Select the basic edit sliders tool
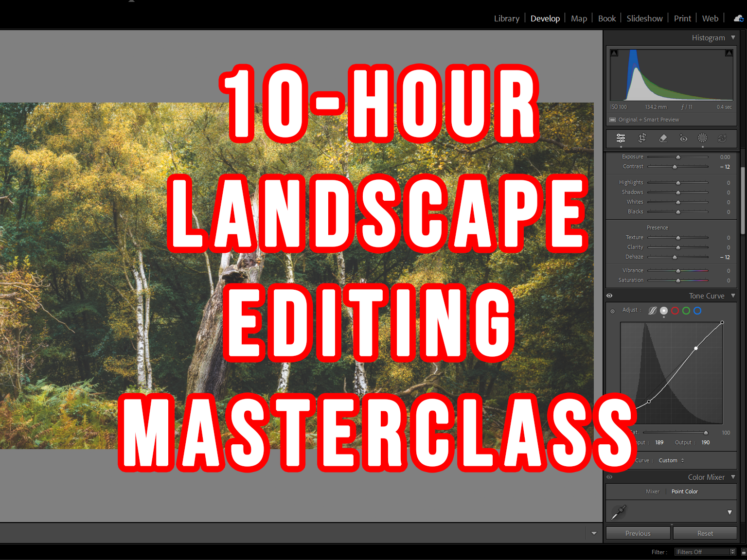The width and height of the screenshot is (747, 560). (621, 139)
